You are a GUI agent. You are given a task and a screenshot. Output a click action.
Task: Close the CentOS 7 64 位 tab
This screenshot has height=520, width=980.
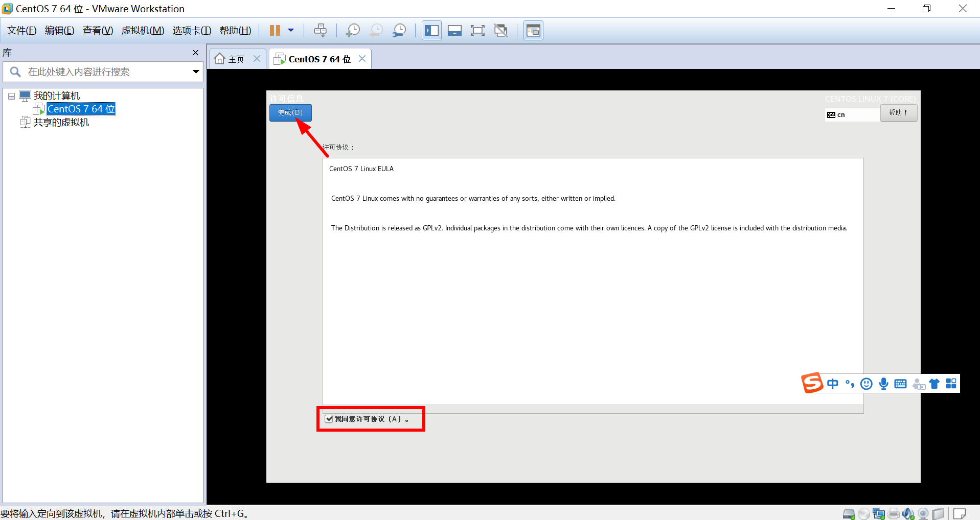(x=362, y=59)
